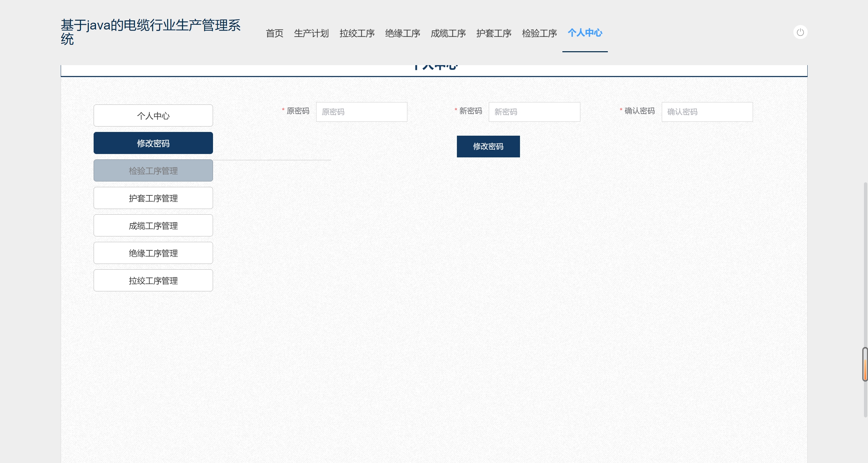Open 检验工序管理 sidebar button
The width and height of the screenshot is (868, 463).
point(153,171)
